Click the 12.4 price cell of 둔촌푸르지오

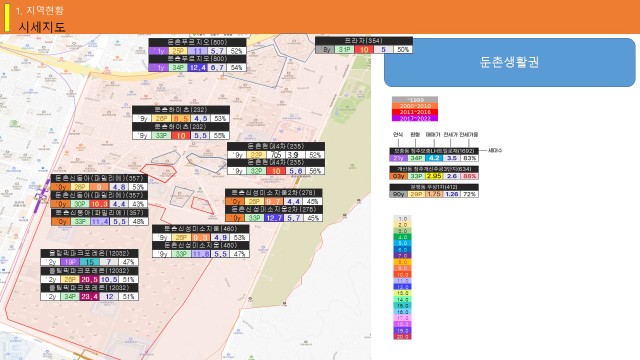pos(197,67)
